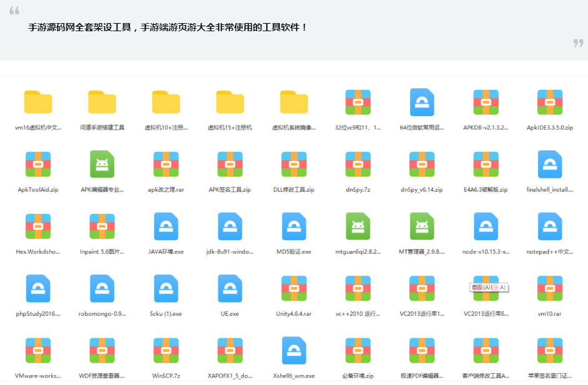The height and width of the screenshot is (385, 588).
Task: Click the label WDF资源查看器...
Action: 102,376
